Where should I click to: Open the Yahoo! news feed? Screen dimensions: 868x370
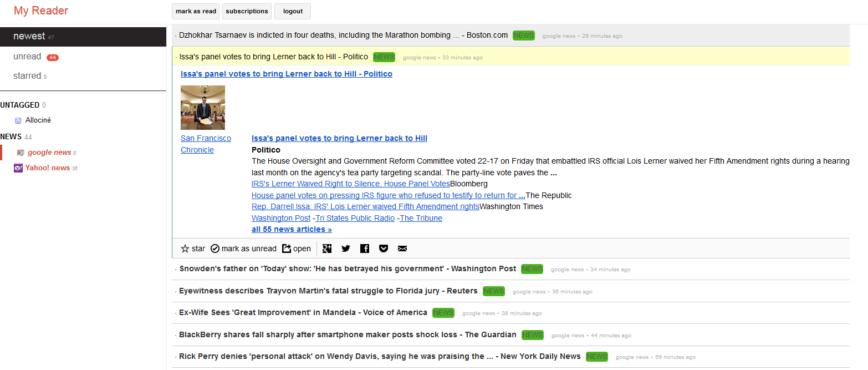[x=48, y=168]
